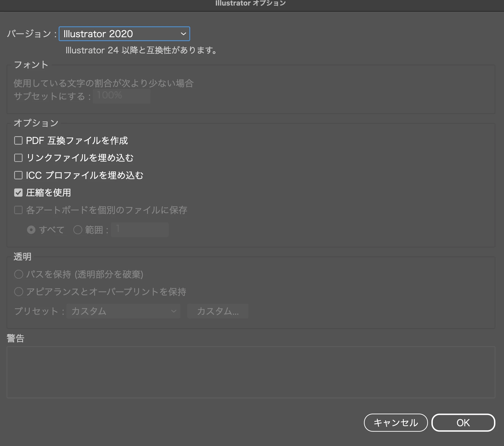Click the 範囲 artboard range input field

pos(140,230)
